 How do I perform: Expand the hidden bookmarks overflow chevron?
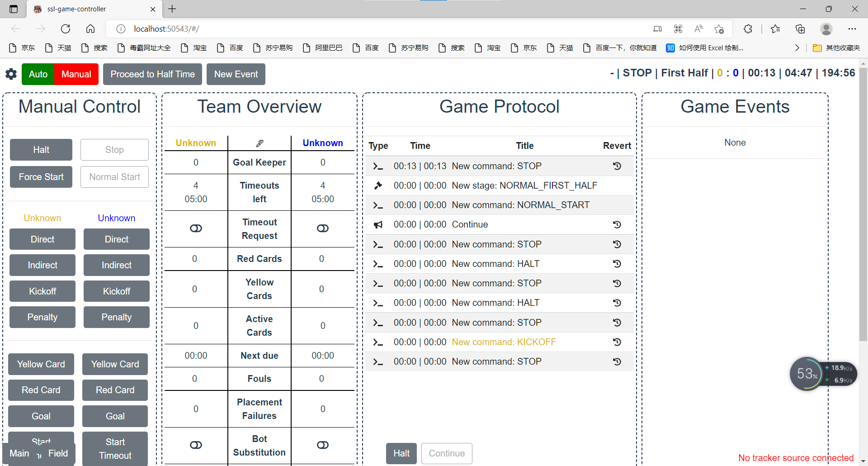797,48
